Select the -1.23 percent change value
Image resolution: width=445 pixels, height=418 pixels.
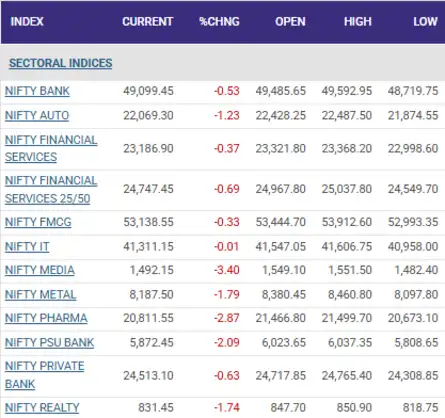click(x=227, y=115)
